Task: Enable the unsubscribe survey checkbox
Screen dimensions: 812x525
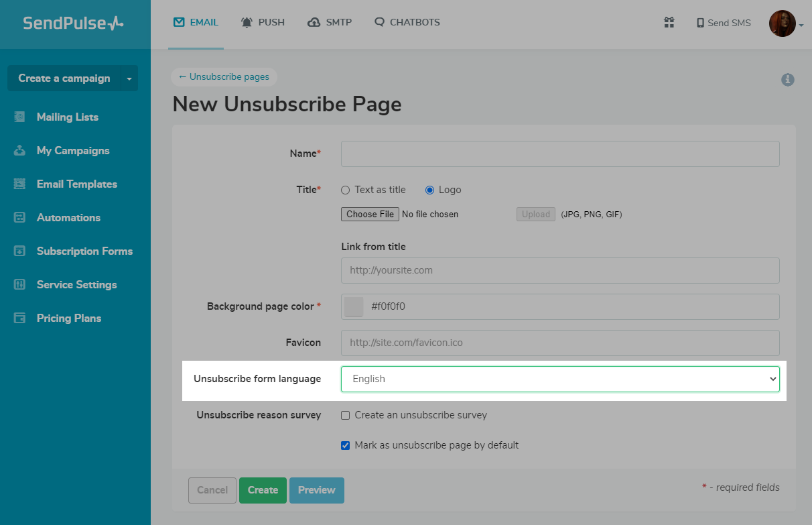Action: [345, 415]
